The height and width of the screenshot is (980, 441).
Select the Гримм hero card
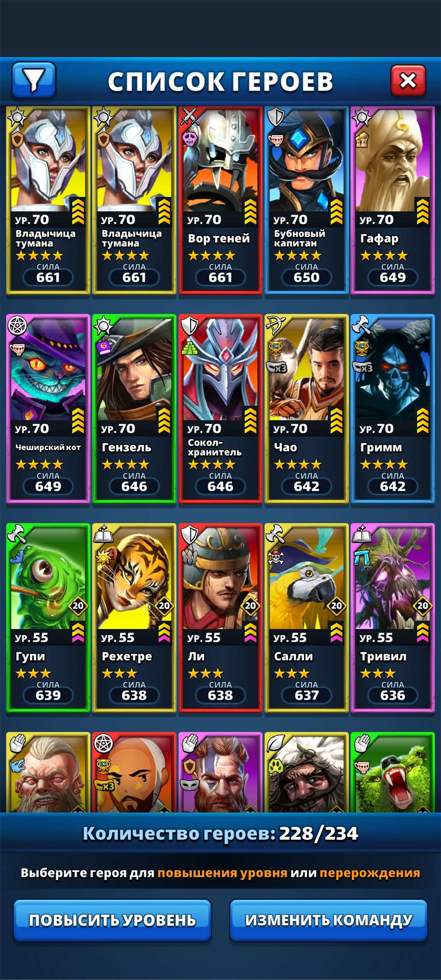(392, 408)
